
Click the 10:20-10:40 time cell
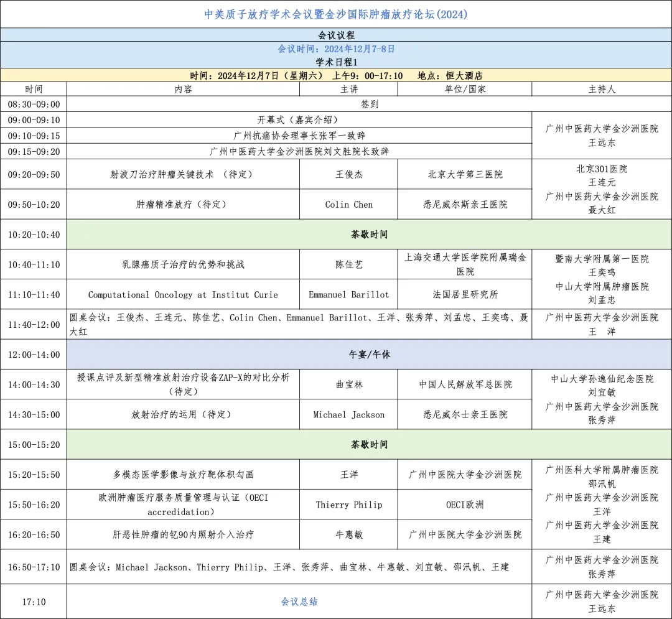pos(34,235)
